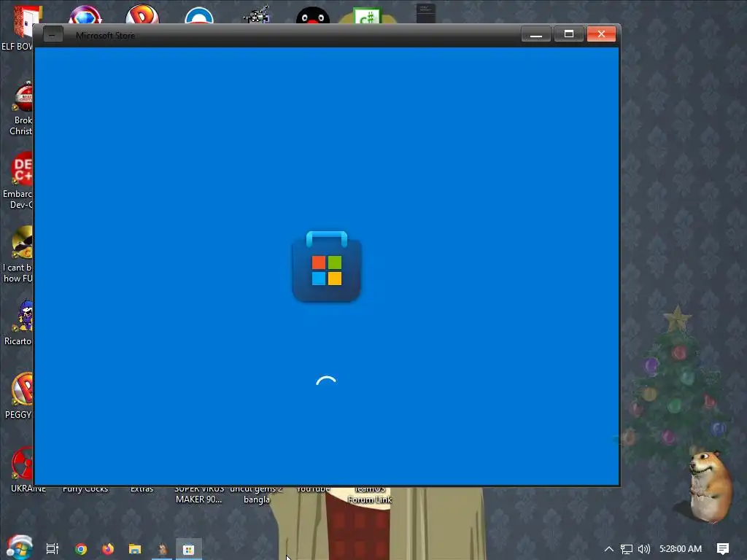Show hidden system tray icons
This screenshot has width=747, height=560.
pyautogui.click(x=609, y=549)
